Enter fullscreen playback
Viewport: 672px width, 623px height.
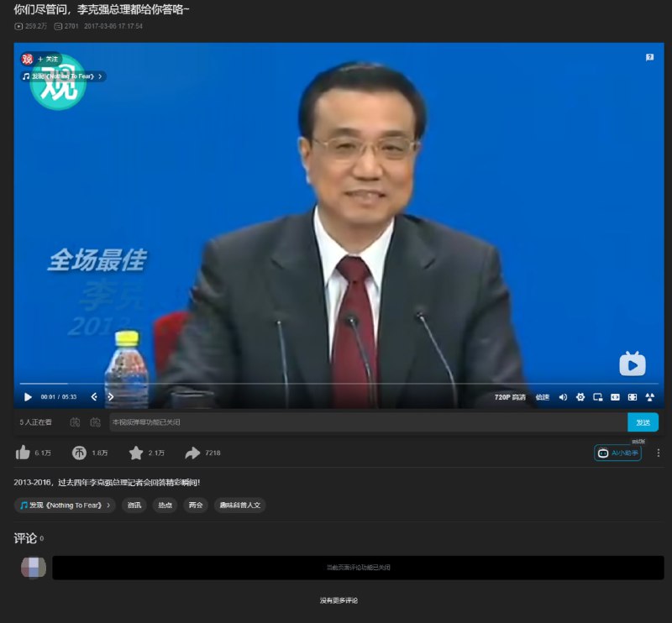pos(633,395)
